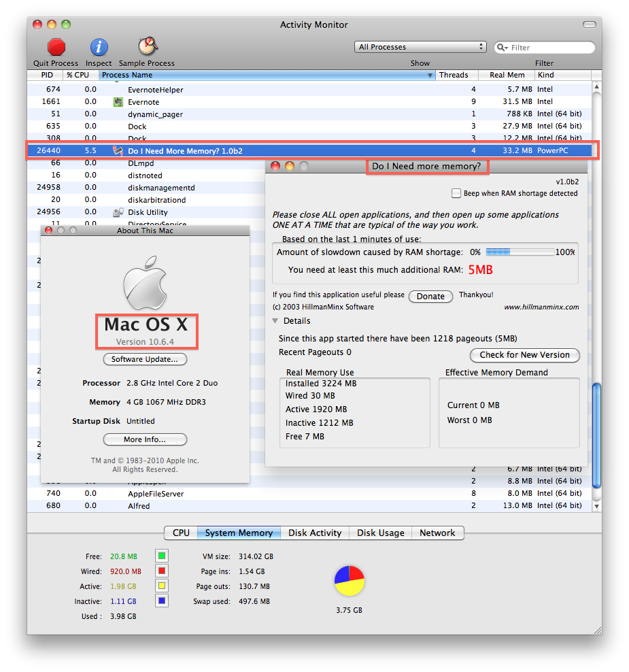Click the memory usage pie chart
This screenshot has height=672, width=629.
(x=350, y=581)
